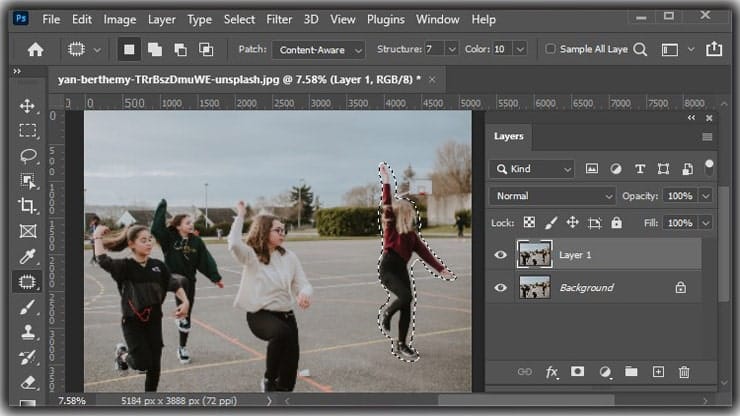This screenshot has height=416, width=740.
Task: Click the Add to Selection icon
Action: pos(155,50)
